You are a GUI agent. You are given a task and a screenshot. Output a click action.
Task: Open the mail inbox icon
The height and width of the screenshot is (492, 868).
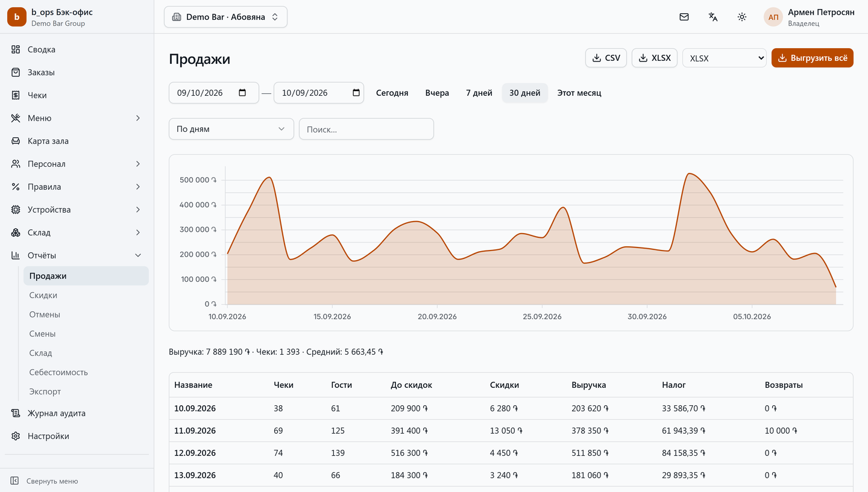click(x=684, y=17)
